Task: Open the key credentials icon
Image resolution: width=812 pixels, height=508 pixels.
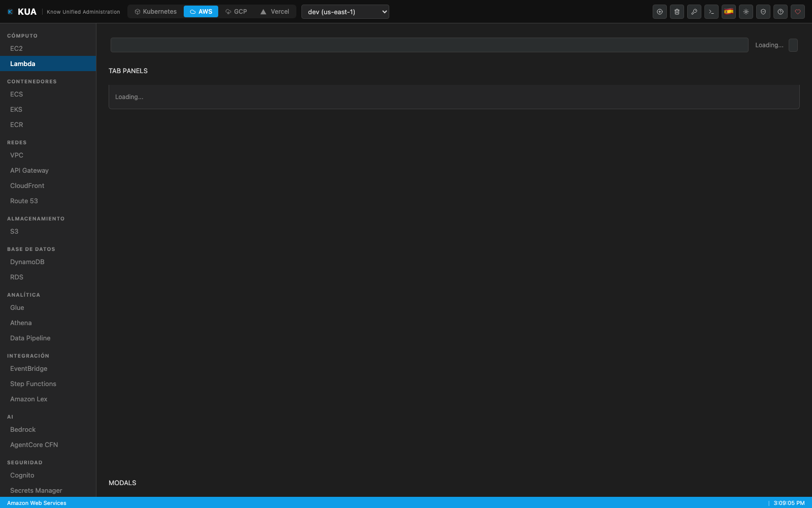Action: pyautogui.click(x=694, y=12)
